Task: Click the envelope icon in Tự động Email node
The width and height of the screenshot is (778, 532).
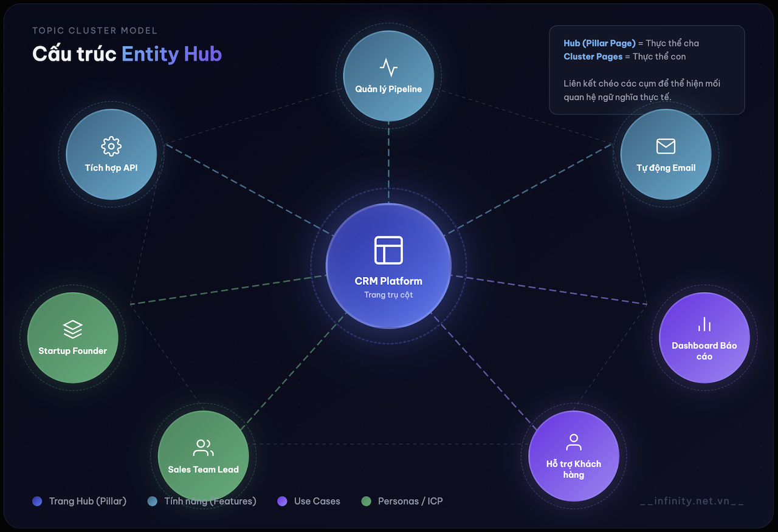Action: pos(666,146)
